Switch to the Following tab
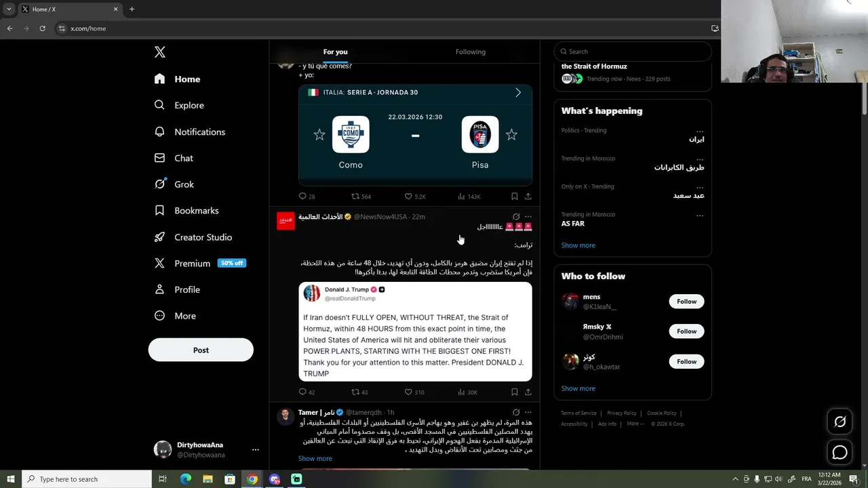The width and height of the screenshot is (868, 488). coord(470,52)
